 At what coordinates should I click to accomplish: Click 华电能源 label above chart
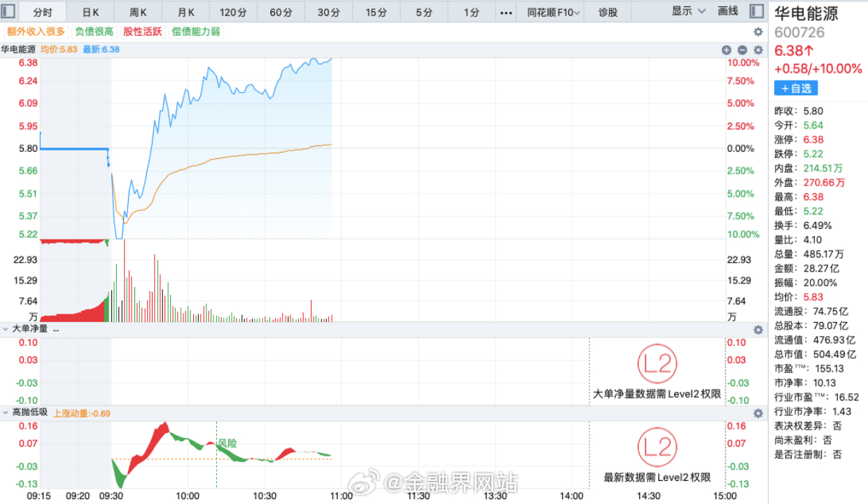coord(19,50)
